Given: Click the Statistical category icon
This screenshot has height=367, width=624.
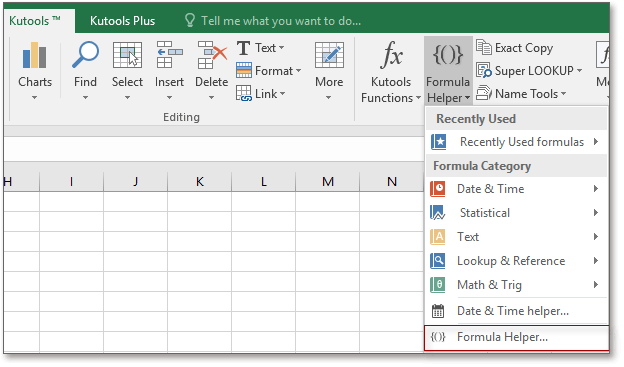Looking at the screenshot, I should [x=438, y=213].
